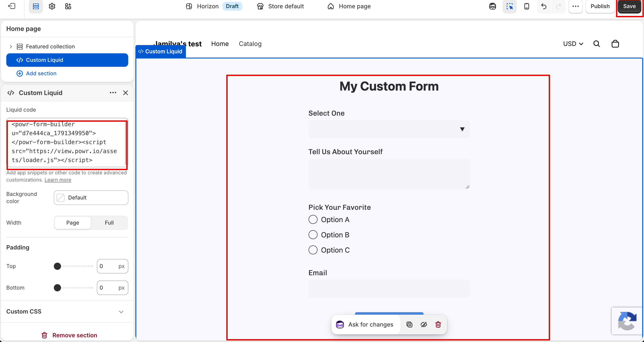Screen dimensions: 644x342
Task: Set Width to Full
Action: point(109,223)
